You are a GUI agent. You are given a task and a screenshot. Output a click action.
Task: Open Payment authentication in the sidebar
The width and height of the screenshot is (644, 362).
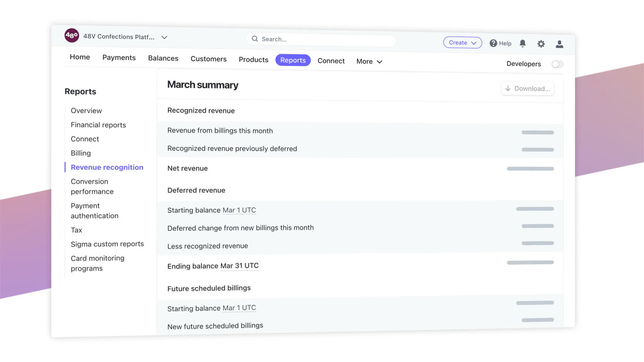point(94,211)
